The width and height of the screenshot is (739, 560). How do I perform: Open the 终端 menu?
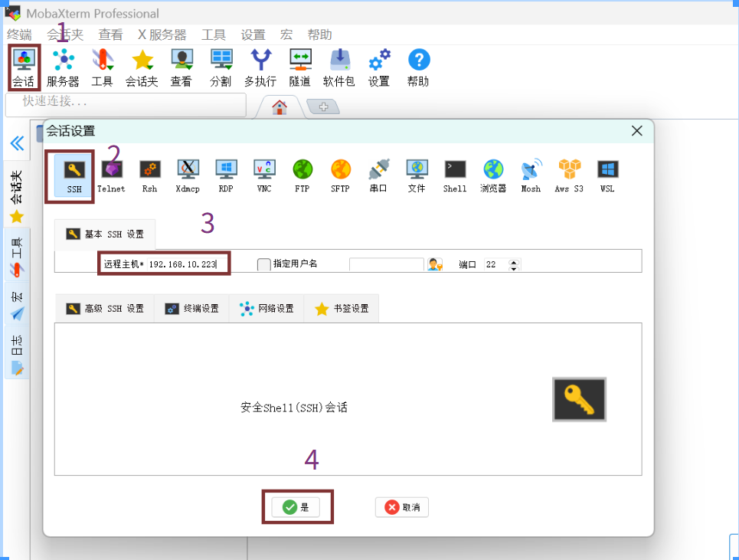click(x=19, y=35)
